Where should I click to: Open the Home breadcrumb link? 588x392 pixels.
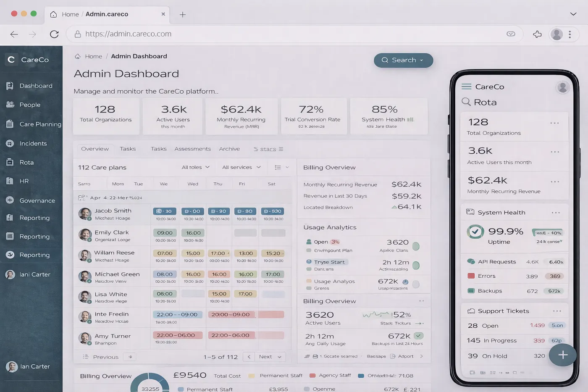93,56
